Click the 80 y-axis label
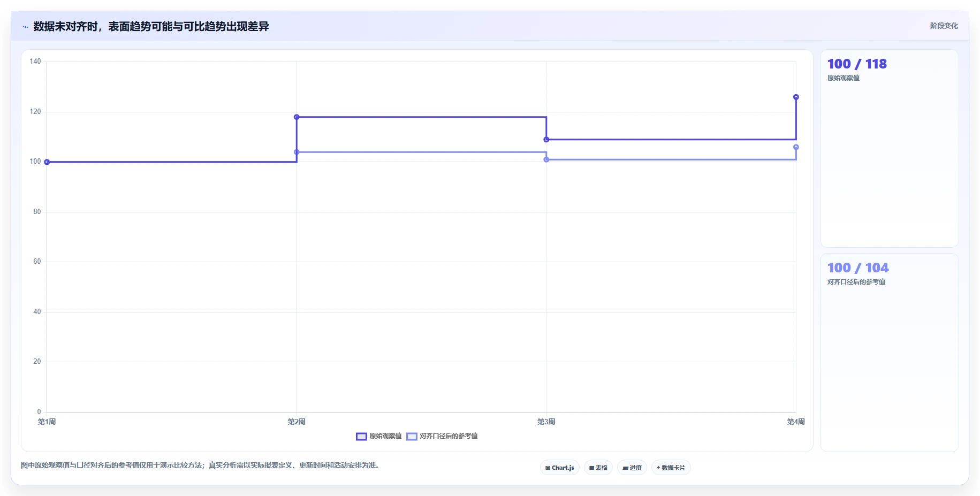 37,211
